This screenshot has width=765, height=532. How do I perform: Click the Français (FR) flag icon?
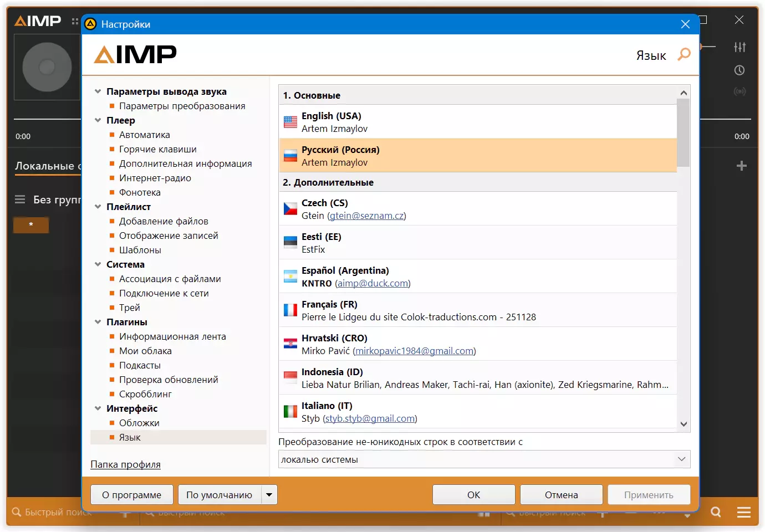tap(290, 310)
